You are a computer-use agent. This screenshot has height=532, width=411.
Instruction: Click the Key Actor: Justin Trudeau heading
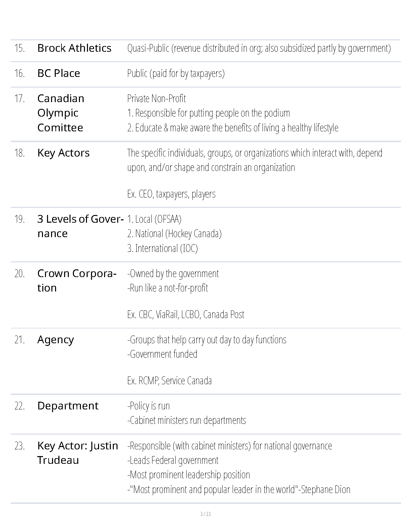point(78,453)
